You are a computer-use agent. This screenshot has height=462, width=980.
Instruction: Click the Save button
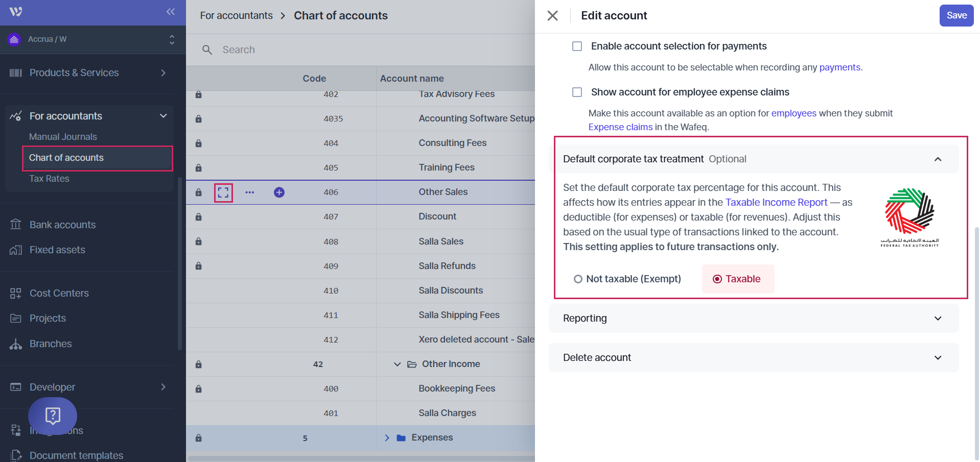(x=956, y=15)
